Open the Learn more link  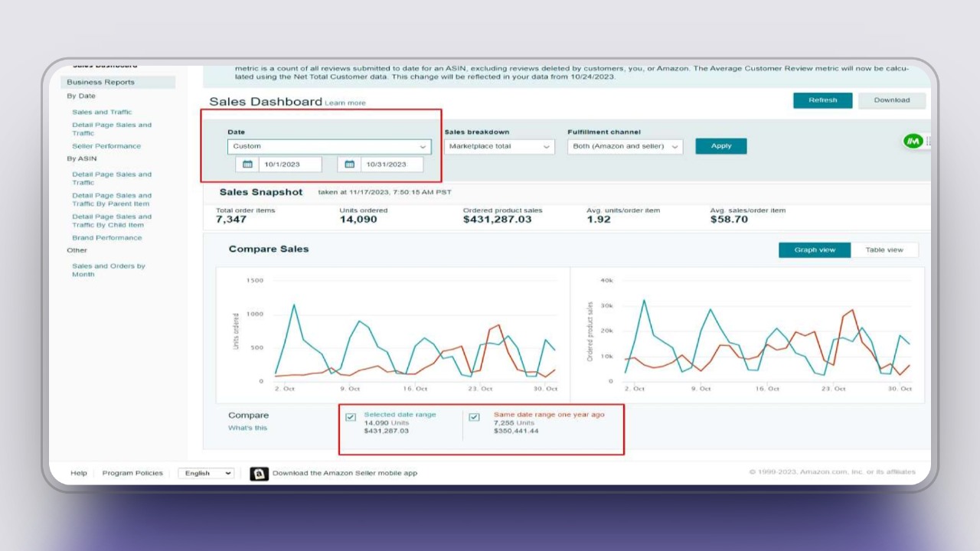coord(345,103)
